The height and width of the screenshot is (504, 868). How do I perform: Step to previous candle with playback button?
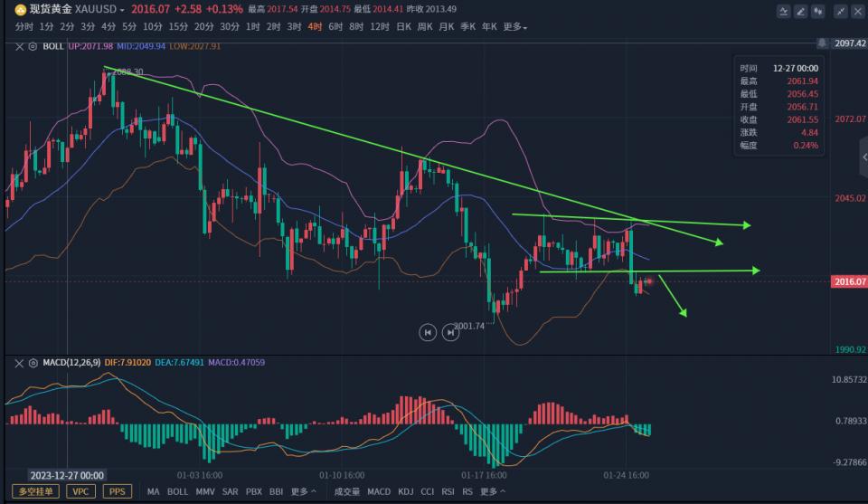point(428,332)
